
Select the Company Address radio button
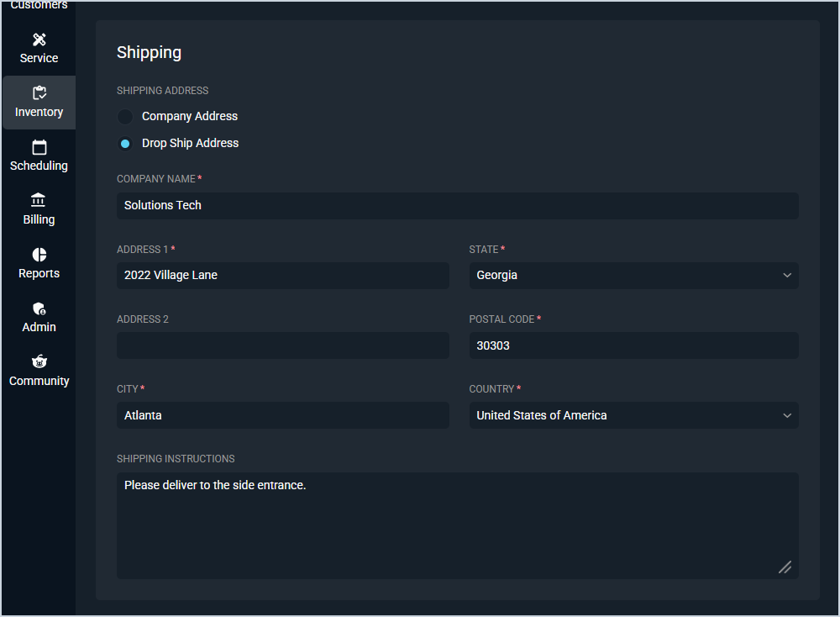tap(125, 117)
